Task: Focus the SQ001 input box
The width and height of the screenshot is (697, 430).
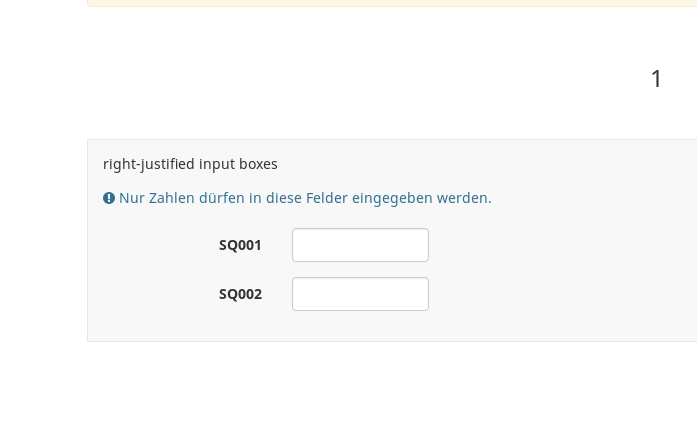Action: click(360, 245)
